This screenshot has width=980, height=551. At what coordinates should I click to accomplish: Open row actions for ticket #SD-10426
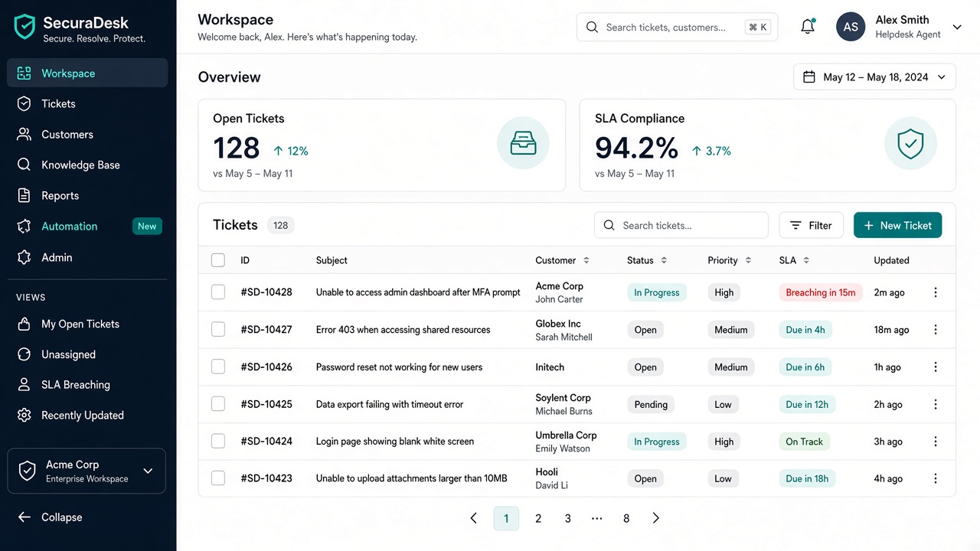935,367
